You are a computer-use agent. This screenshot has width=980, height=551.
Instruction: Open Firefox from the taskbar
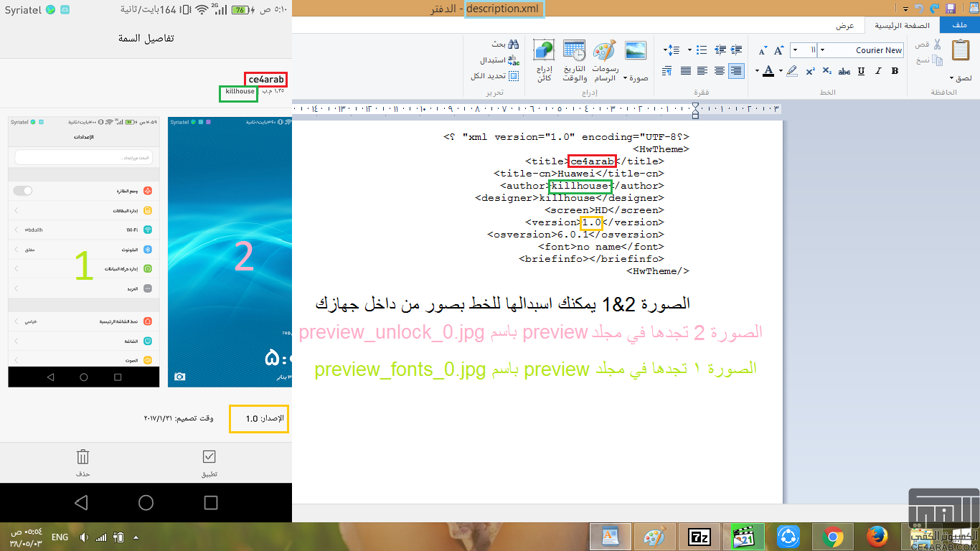click(877, 536)
